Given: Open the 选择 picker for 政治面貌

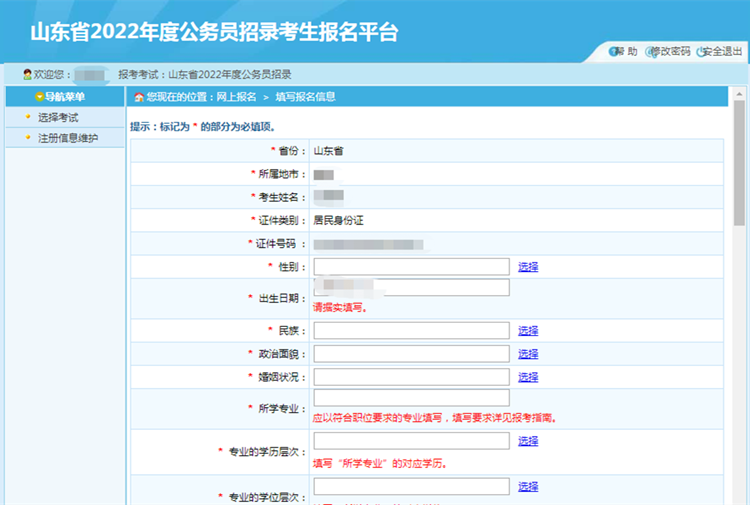Looking at the screenshot, I should 528,354.
